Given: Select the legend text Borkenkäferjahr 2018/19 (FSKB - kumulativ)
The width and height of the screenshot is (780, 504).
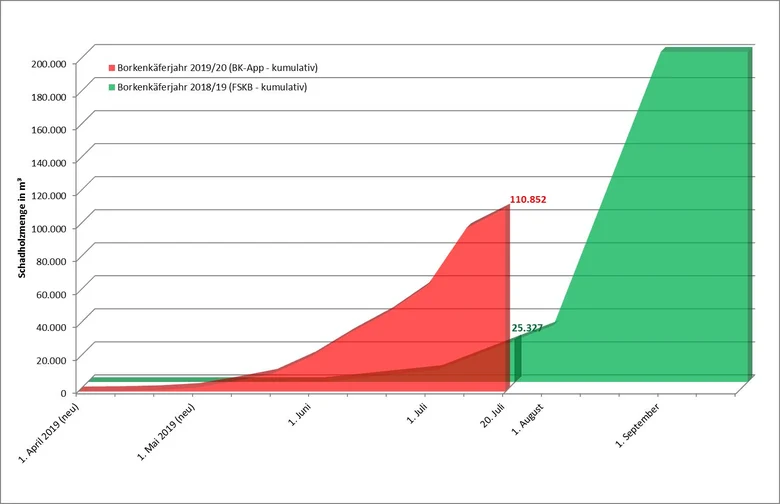Looking at the screenshot, I should (x=212, y=87).
